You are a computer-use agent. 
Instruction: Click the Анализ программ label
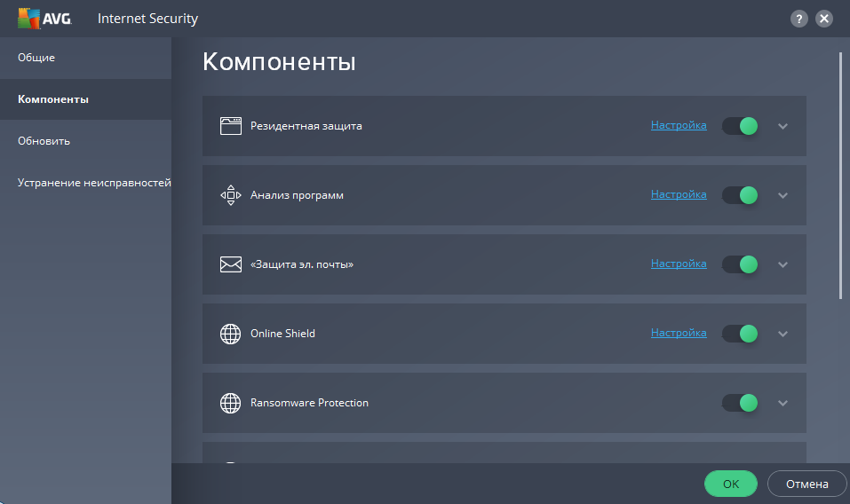tap(297, 195)
